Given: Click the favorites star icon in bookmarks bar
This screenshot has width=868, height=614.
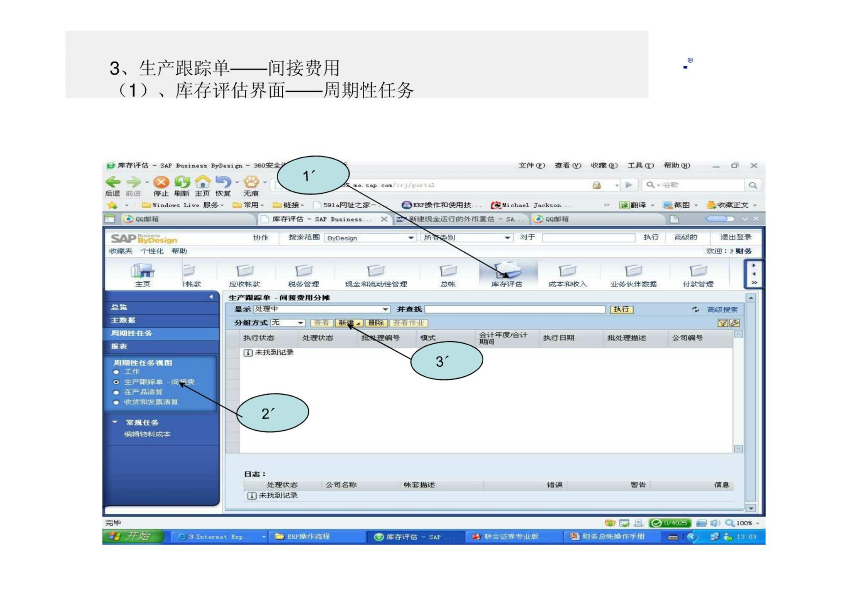Looking at the screenshot, I should (112, 205).
